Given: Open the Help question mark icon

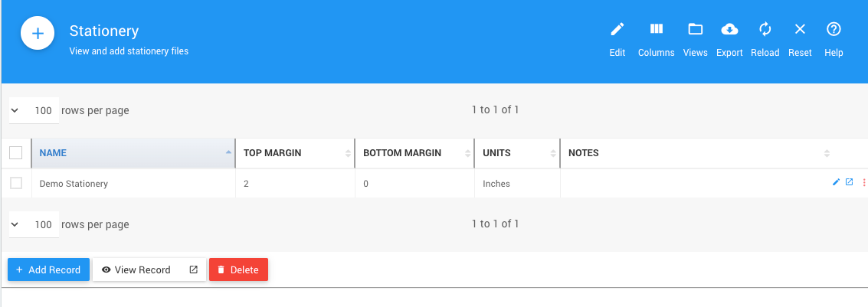Looking at the screenshot, I should pos(834,30).
